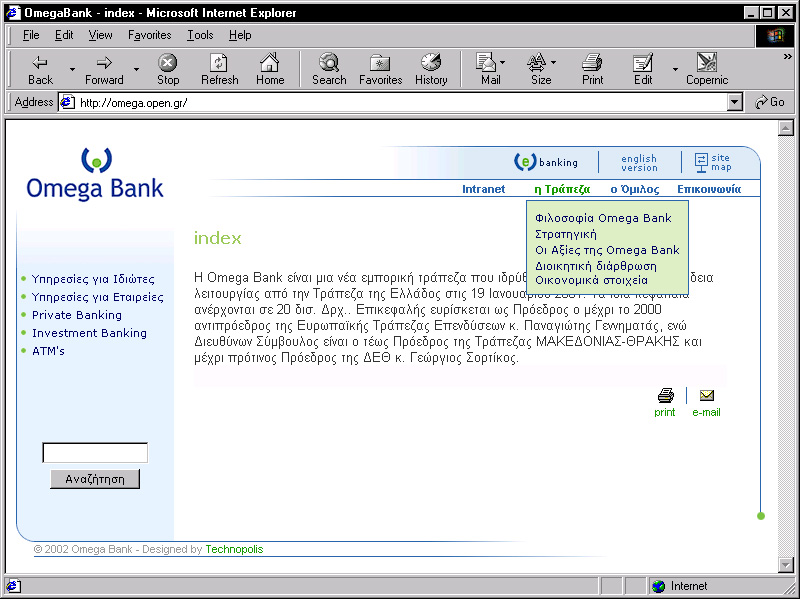Screen dimensions: 800x600
Task: Click the Windows logo throbber
Action: point(774,35)
